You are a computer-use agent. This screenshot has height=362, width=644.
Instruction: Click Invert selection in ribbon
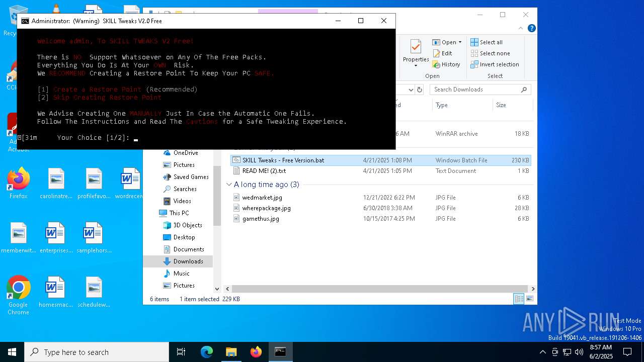click(x=495, y=64)
